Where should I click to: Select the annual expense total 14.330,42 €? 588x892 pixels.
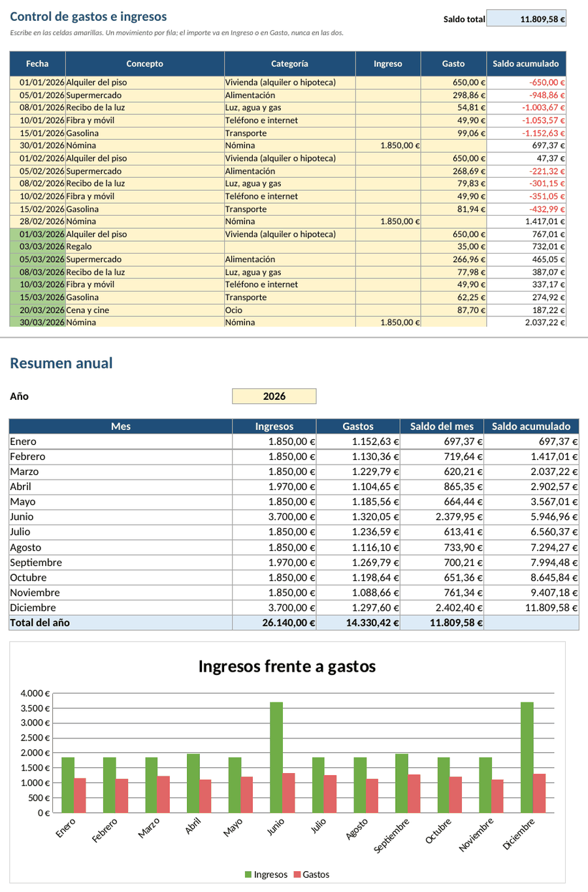click(x=359, y=623)
